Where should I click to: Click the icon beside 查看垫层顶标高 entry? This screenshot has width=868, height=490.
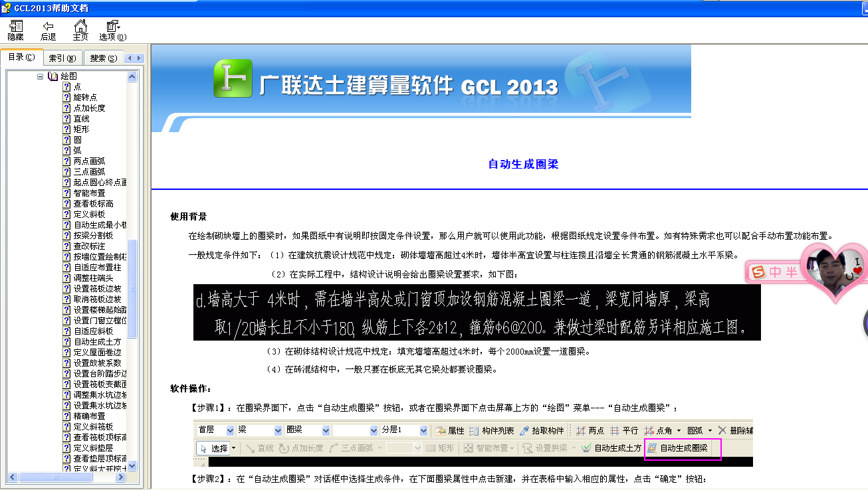coord(66,459)
